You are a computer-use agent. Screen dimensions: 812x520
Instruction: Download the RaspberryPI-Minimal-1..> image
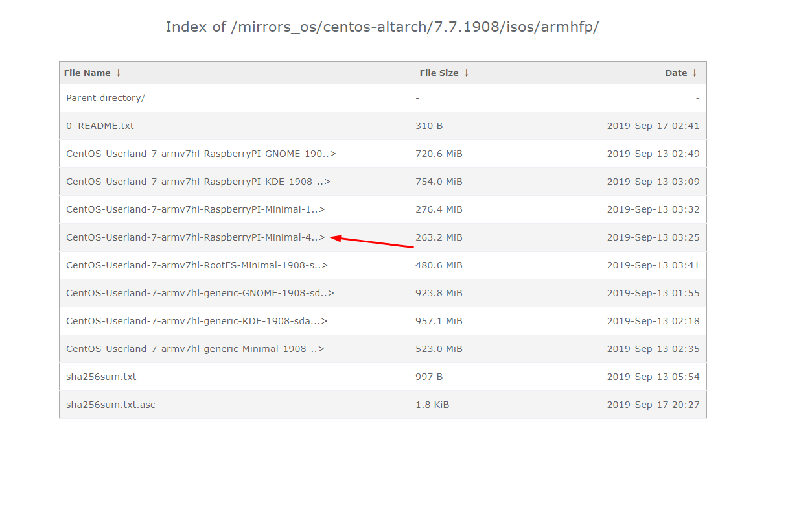[x=196, y=209]
